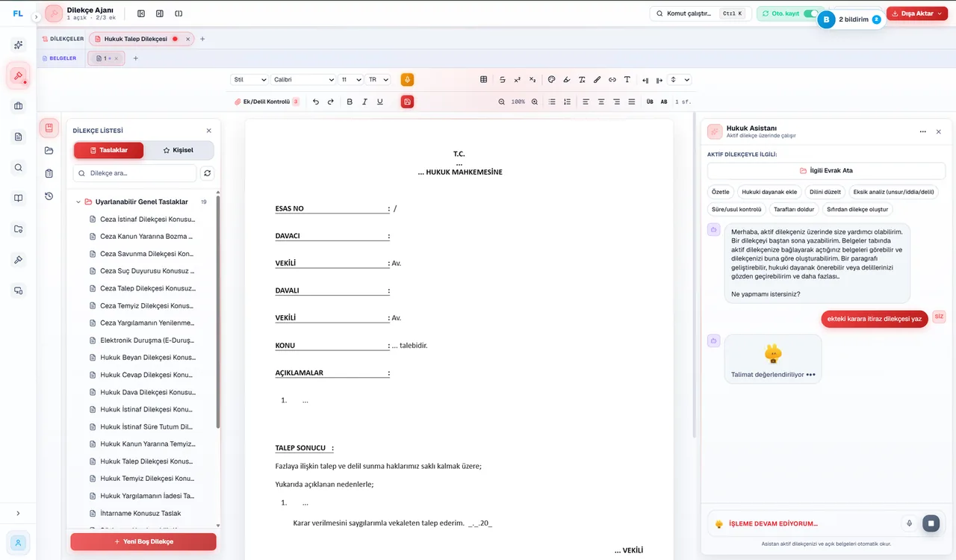Open the Stil style dropdown
The image size is (956, 560).
click(250, 79)
